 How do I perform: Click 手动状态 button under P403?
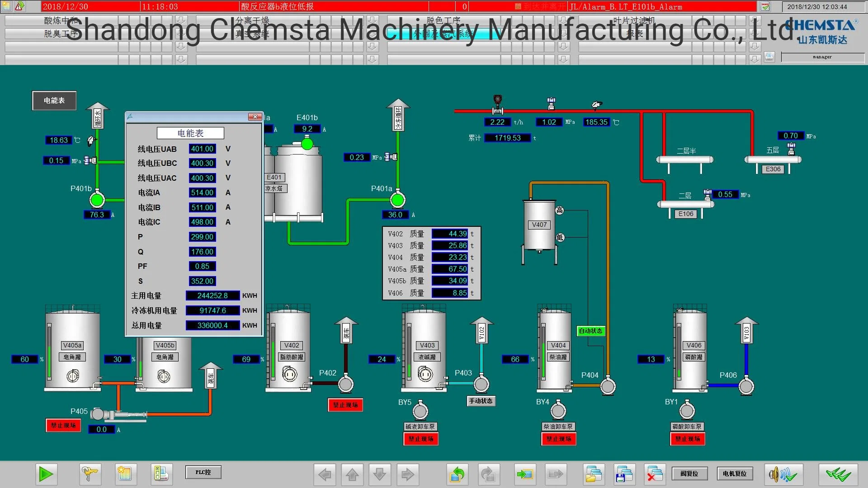[481, 401]
